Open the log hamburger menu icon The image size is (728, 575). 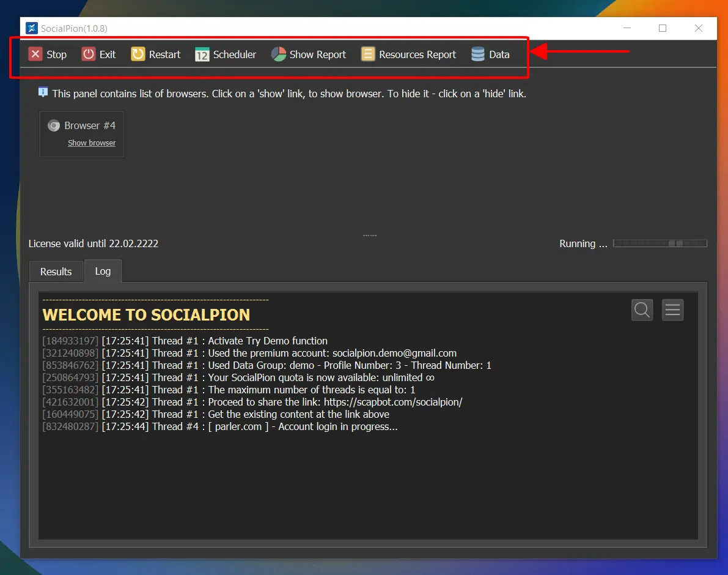point(672,310)
